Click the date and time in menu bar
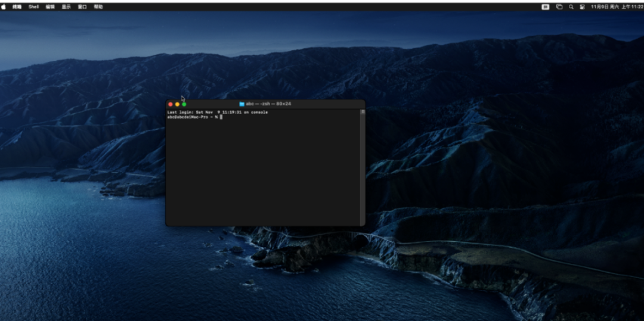 pos(617,7)
